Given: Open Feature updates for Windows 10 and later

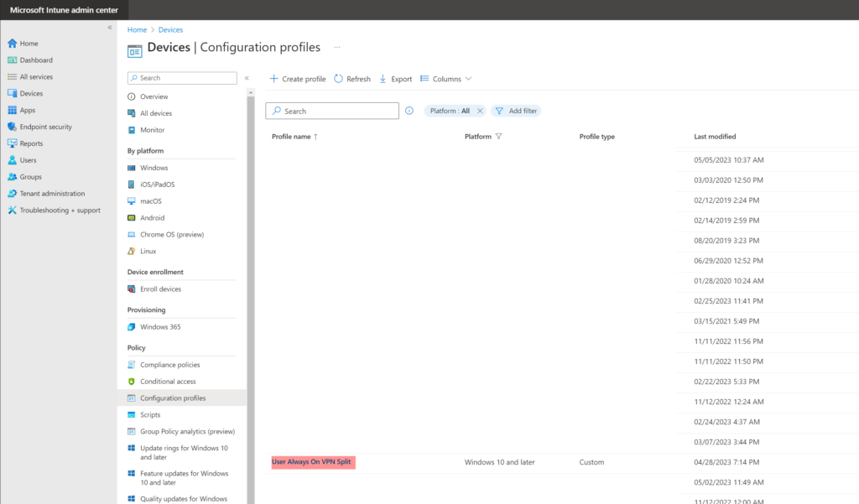Looking at the screenshot, I should [182, 478].
